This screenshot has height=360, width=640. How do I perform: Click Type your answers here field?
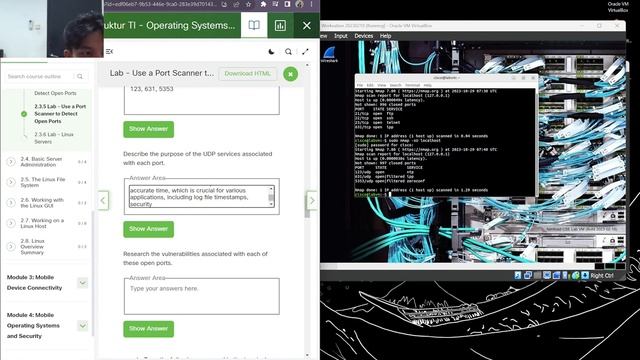click(x=202, y=296)
